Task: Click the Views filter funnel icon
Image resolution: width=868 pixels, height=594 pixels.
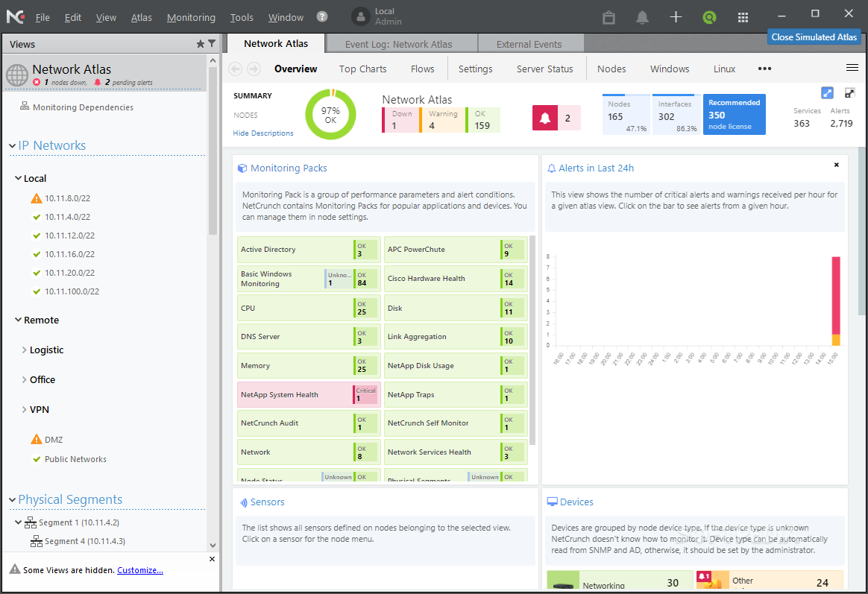Action: click(x=212, y=43)
